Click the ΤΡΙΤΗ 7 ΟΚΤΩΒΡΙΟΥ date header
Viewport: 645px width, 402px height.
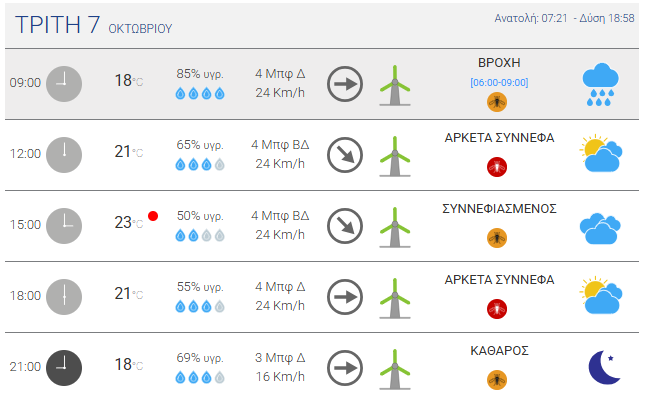90,25
